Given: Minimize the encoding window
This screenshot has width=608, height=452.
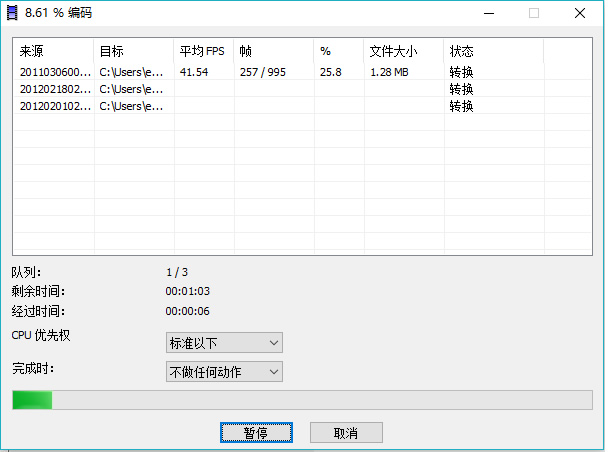Looking at the screenshot, I should click(489, 13).
